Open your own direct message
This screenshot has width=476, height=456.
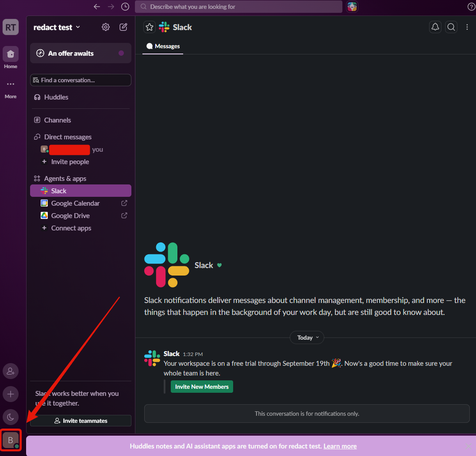[x=81, y=149]
